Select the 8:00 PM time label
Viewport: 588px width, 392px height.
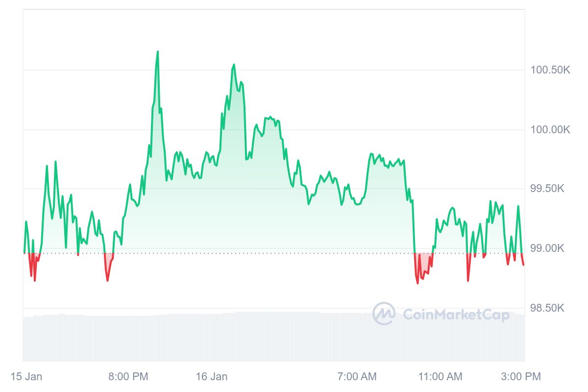click(x=128, y=377)
